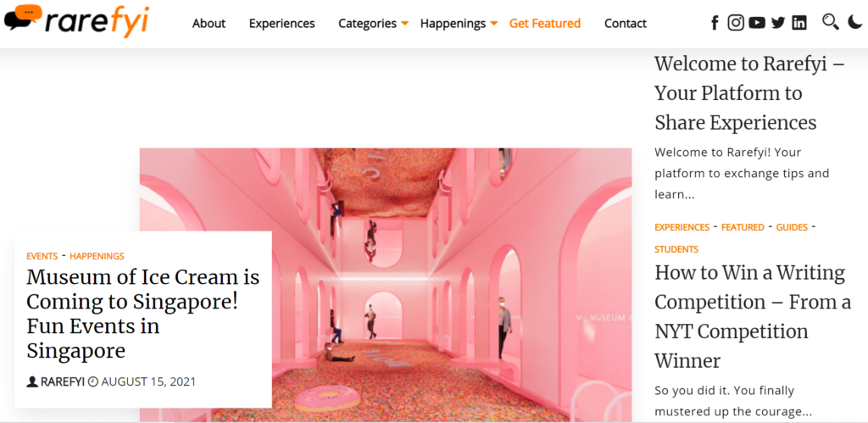The height and width of the screenshot is (423, 868).
Task: Click the search magnifier icon
Action: 831,22
